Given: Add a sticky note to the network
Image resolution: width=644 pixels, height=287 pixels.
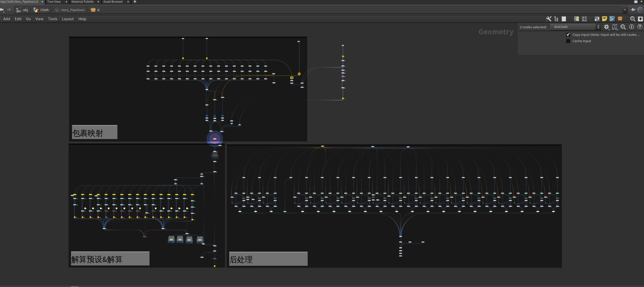Looking at the screenshot, I should (604, 19).
